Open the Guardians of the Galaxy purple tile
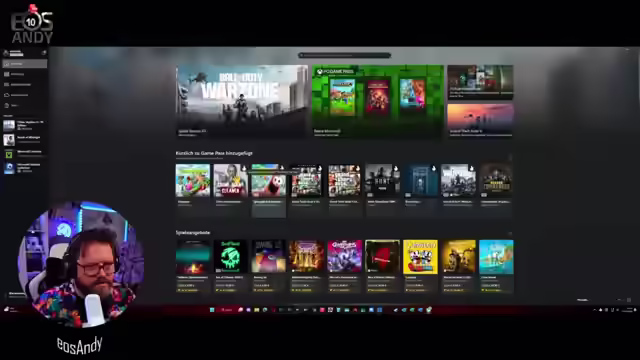640x360 pixels. 344,266
